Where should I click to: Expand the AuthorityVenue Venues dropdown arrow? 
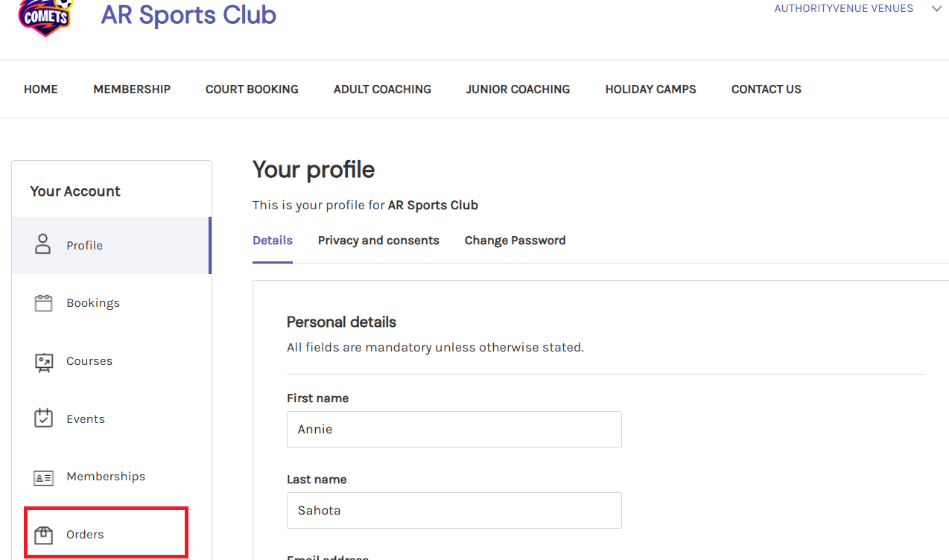936,9
